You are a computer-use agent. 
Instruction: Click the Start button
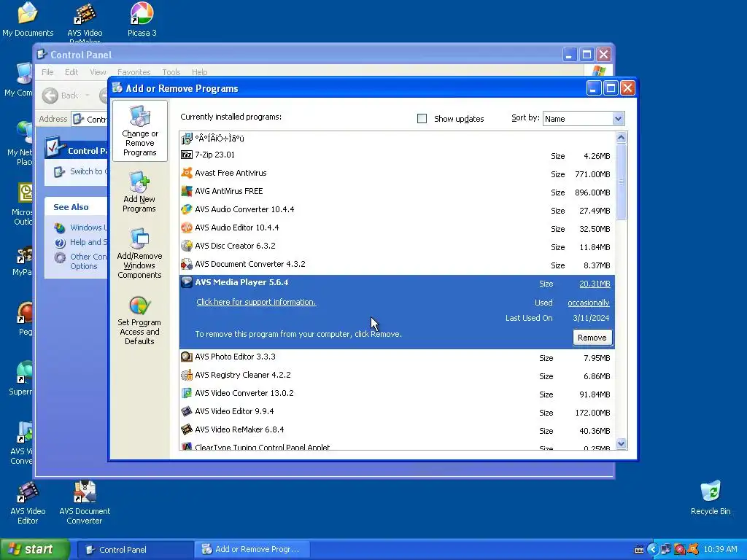coord(34,550)
